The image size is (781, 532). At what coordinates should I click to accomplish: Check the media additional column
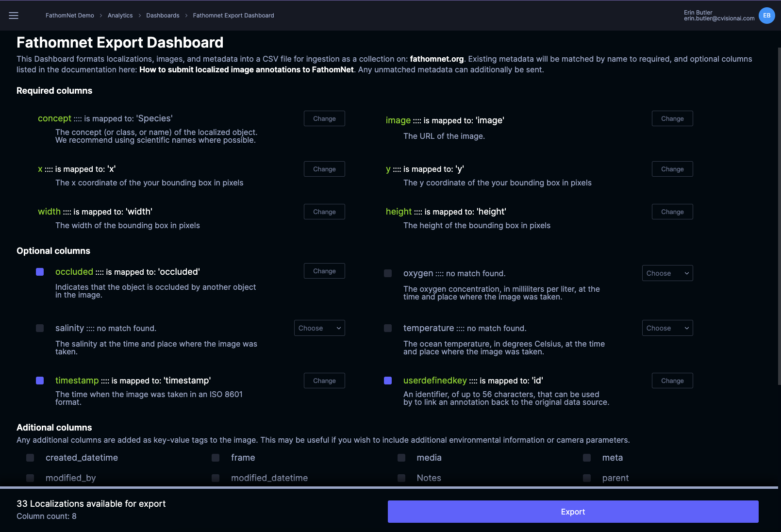click(401, 458)
